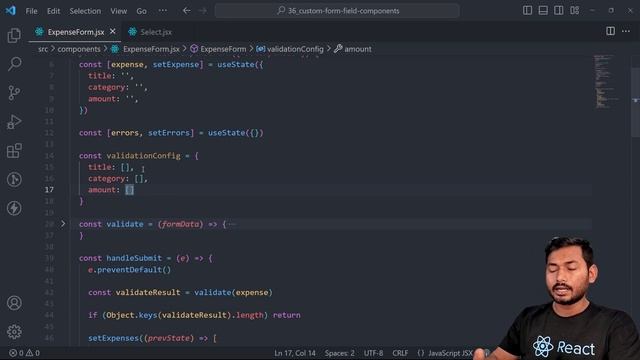Open the Selection menu
Viewport: 640px width, 360px height.
click(x=85, y=11)
